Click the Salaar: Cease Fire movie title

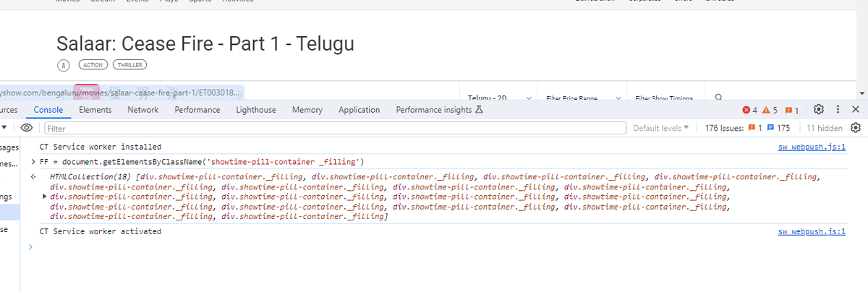205,43
